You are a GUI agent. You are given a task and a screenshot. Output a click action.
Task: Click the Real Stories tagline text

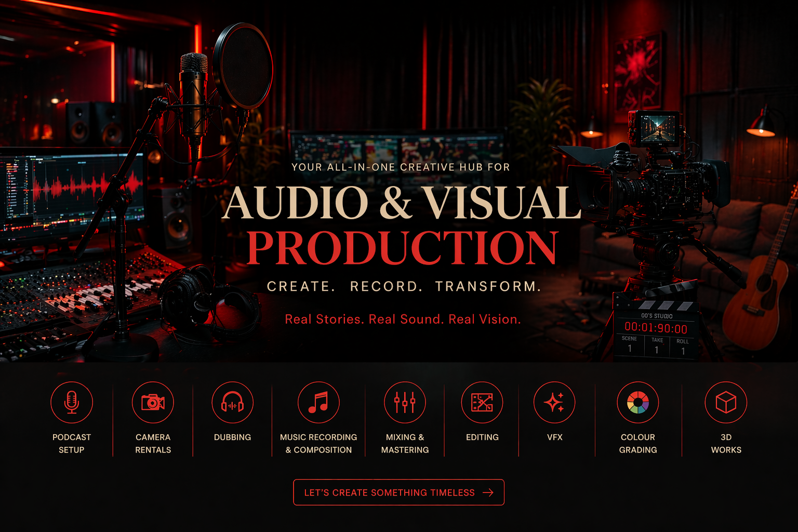tap(403, 320)
